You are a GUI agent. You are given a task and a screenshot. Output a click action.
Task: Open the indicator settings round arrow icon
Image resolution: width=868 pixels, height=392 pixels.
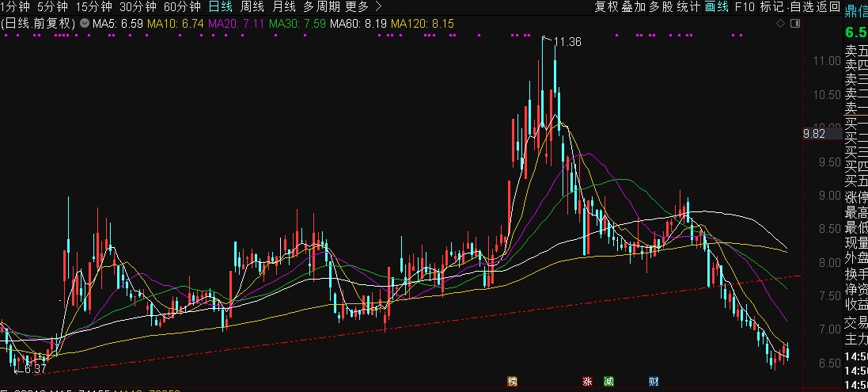pyautogui.click(x=85, y=23)
